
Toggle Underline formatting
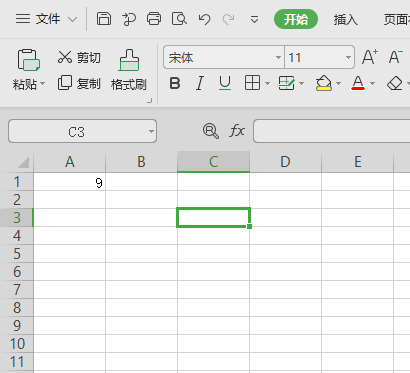click(225, 83)
